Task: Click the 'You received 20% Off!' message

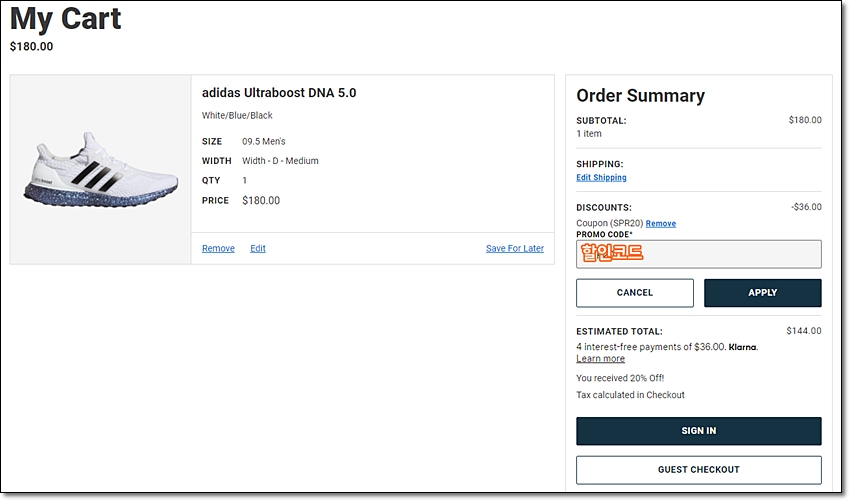Action: tap(620, 378)
